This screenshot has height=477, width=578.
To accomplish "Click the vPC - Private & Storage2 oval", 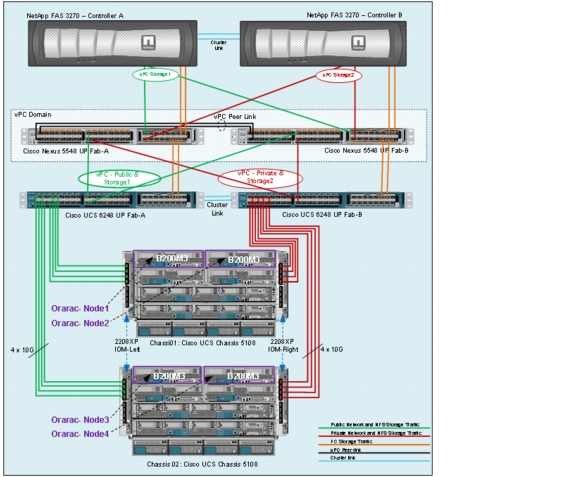I will 260,178.
